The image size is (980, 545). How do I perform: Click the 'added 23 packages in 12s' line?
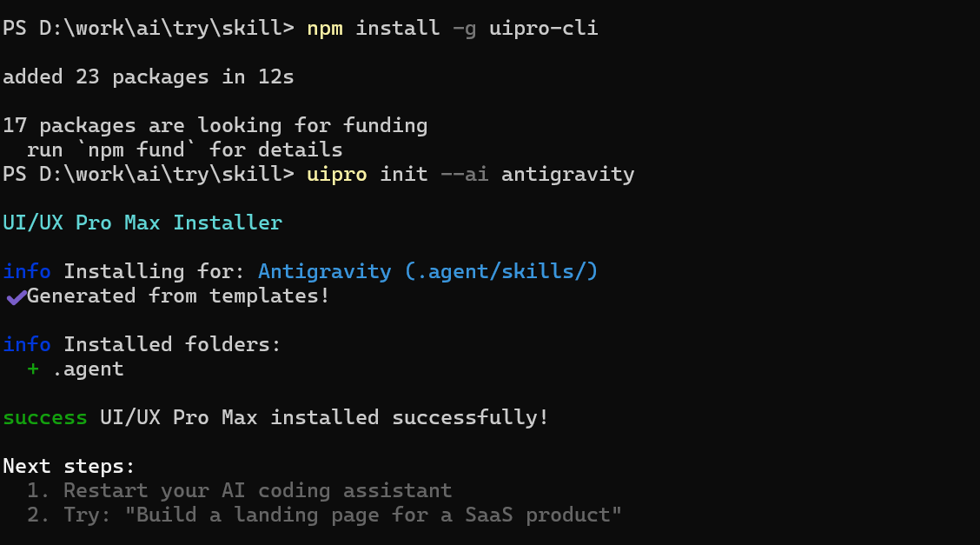pyautogui.click(x=149, y=77)
